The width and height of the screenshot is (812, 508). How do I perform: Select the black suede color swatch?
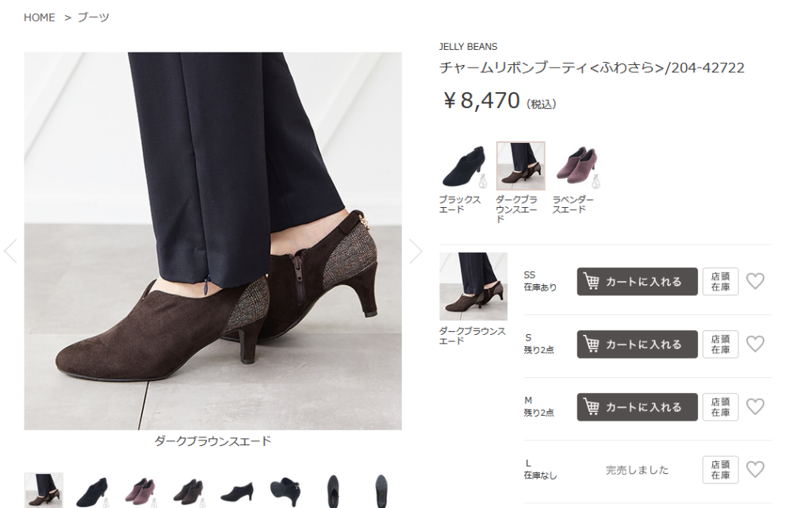463,166
